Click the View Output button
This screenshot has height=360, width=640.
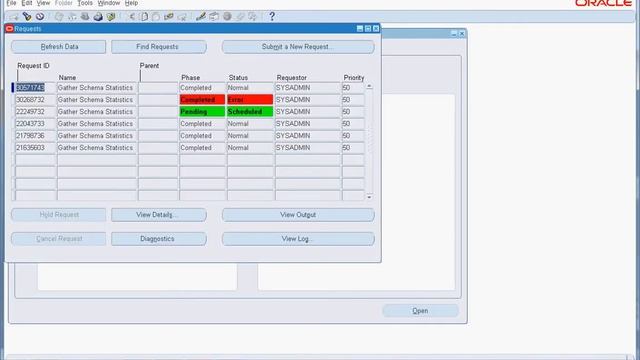pos(298,215)
